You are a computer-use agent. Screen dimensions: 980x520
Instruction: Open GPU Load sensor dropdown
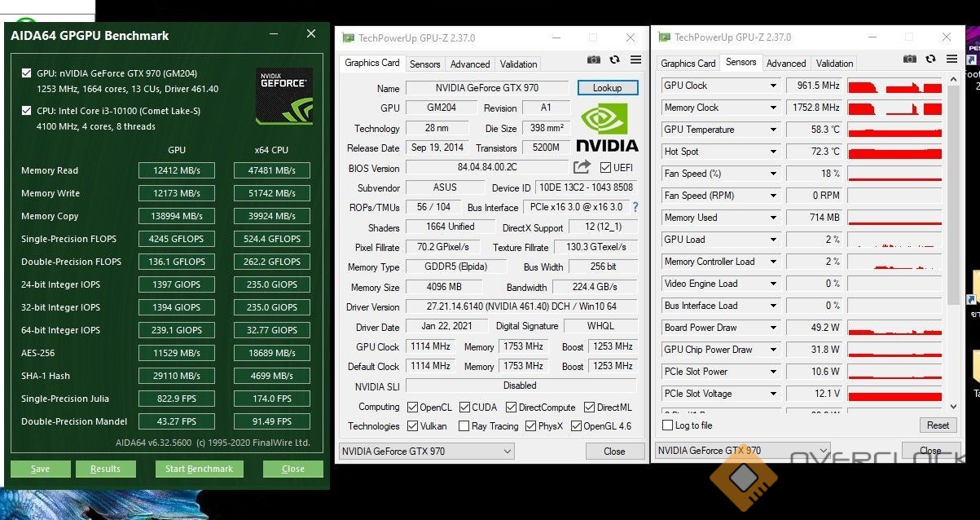coord(773,240)
